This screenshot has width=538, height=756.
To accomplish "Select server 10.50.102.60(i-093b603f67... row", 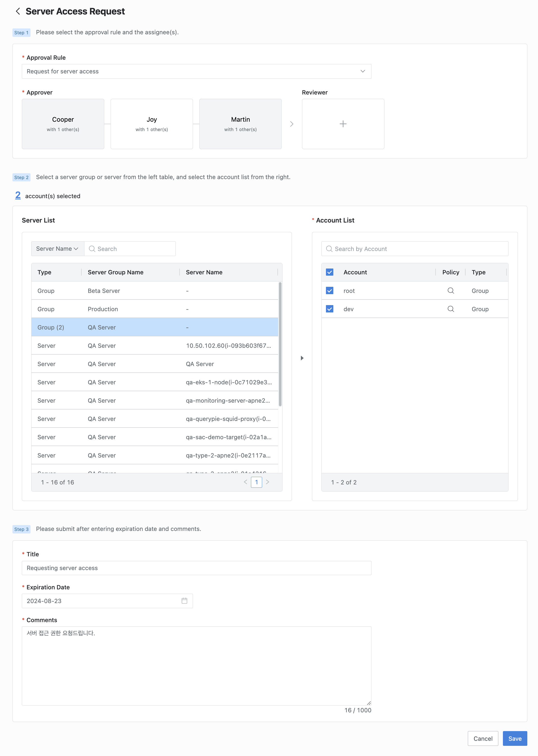I will click(155, 345).
